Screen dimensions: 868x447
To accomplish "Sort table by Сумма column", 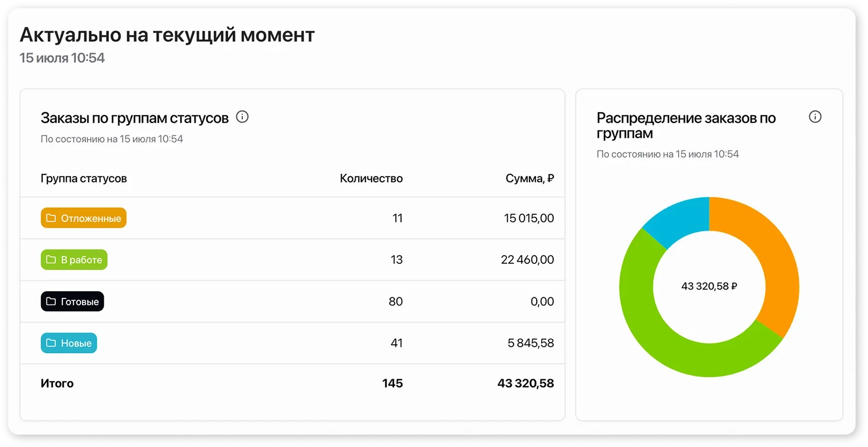I will [529, 178].
